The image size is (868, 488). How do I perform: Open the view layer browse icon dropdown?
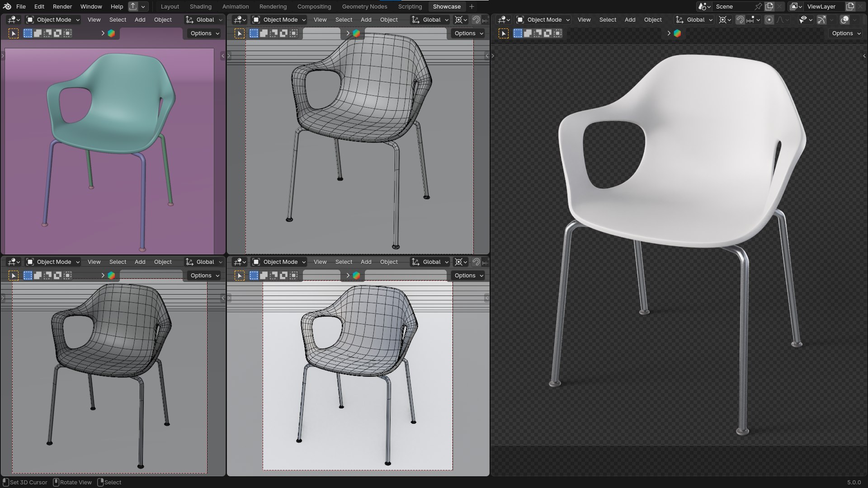point(796,6)
